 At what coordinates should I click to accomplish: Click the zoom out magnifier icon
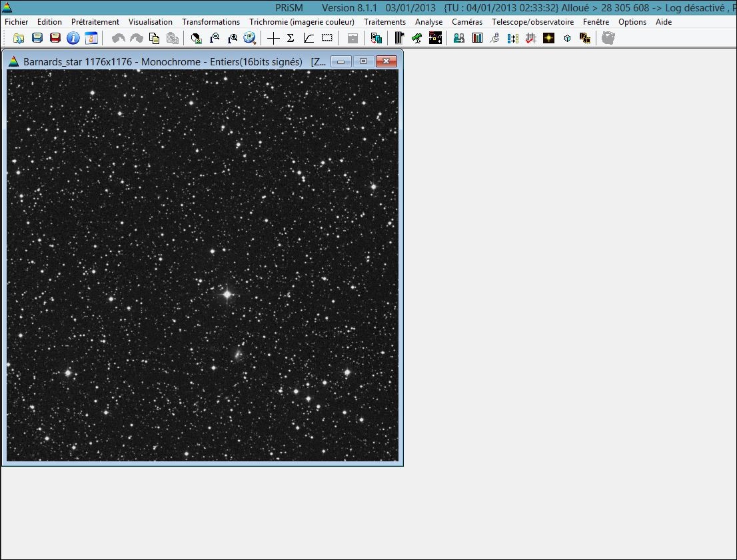coord(215,38)
